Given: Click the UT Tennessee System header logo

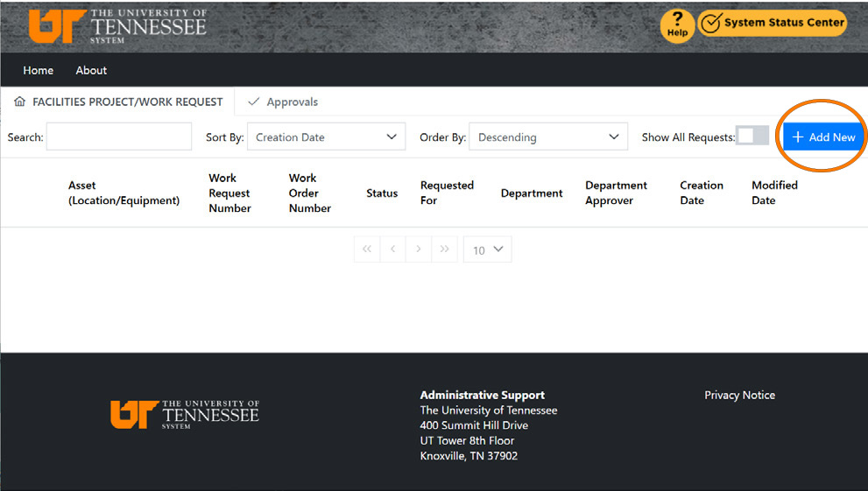Looking at the screenshot, I should [x=117, y=25].
